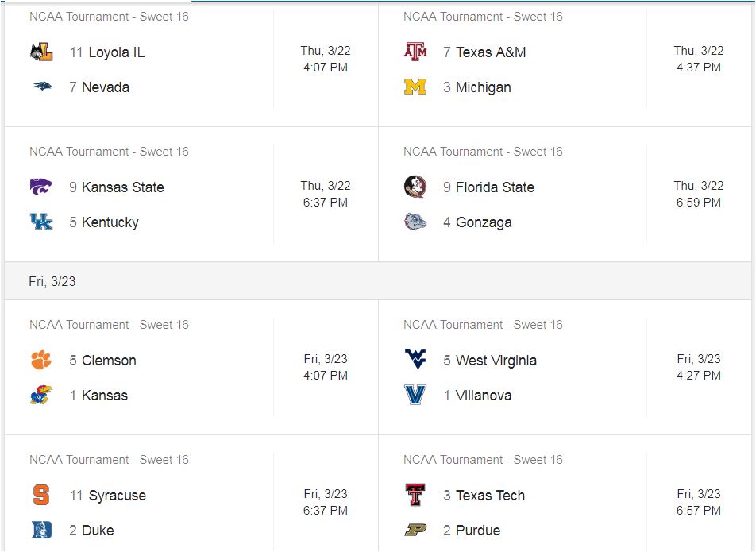Click the Gonzaga bulldog logo
The width and height of the screenshot is (756, 552).
click(x=415, y=222)
